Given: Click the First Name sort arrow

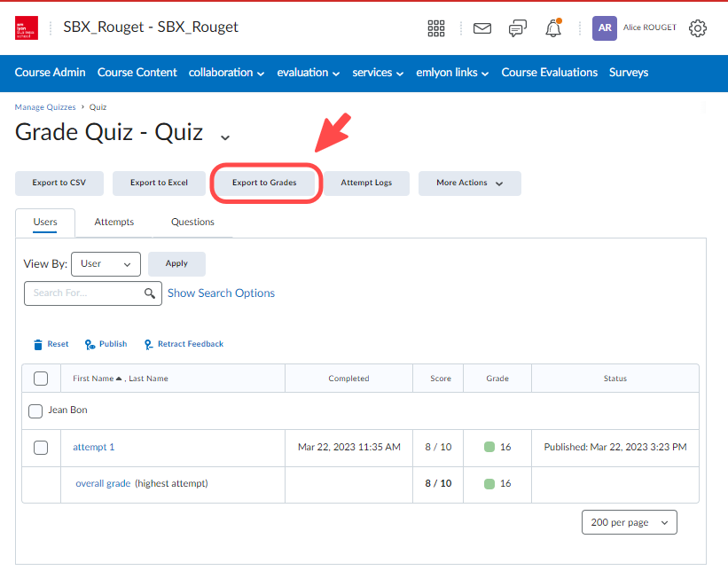Looking at the screenshot, I should pyautogui.click(x=119, y=379).
